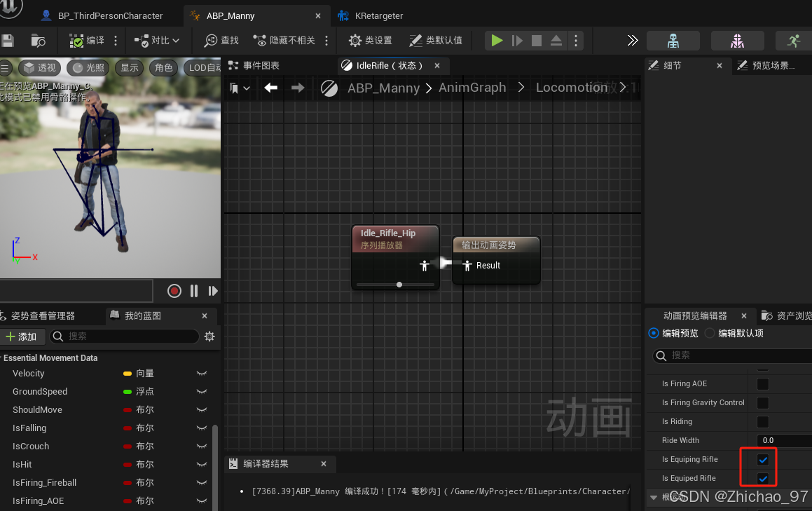Image resolution: width=812 pixels, height=511 pixels.
Task: Click 添加 add button in My Blueprint
Action: 22,337
